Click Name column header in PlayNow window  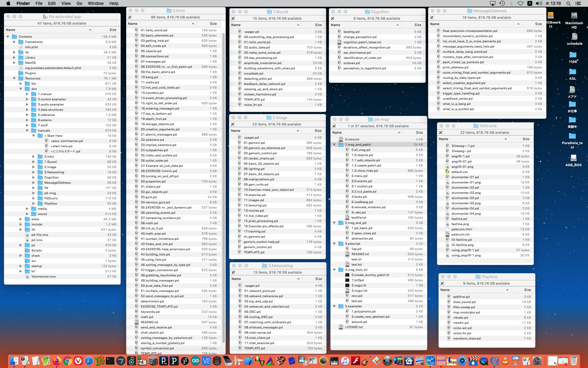point(445,290)
